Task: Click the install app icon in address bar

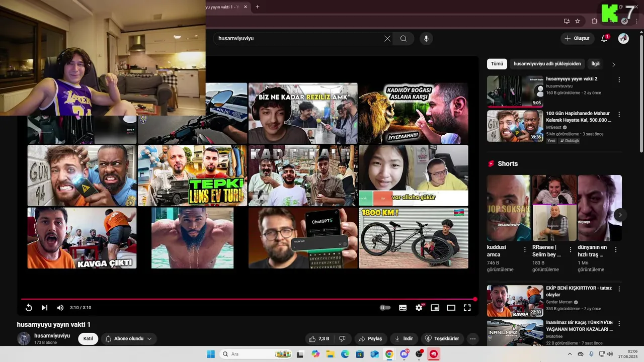Action: [x=567, y=21]
